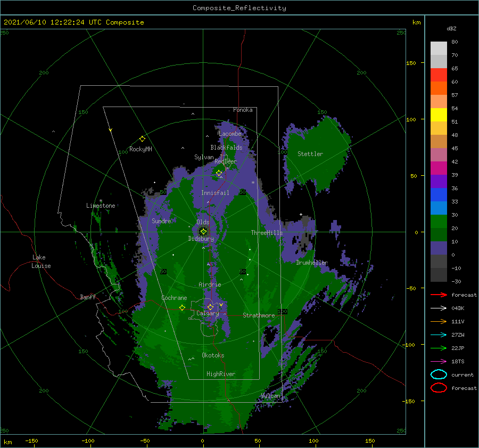Click the cyan current ellipse legend icon
The image size is (479, 448).
click(x=439, y=374)
